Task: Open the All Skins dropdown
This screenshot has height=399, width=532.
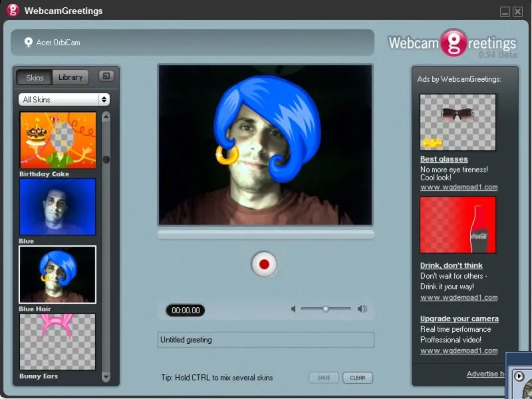Action: point(64,99)
